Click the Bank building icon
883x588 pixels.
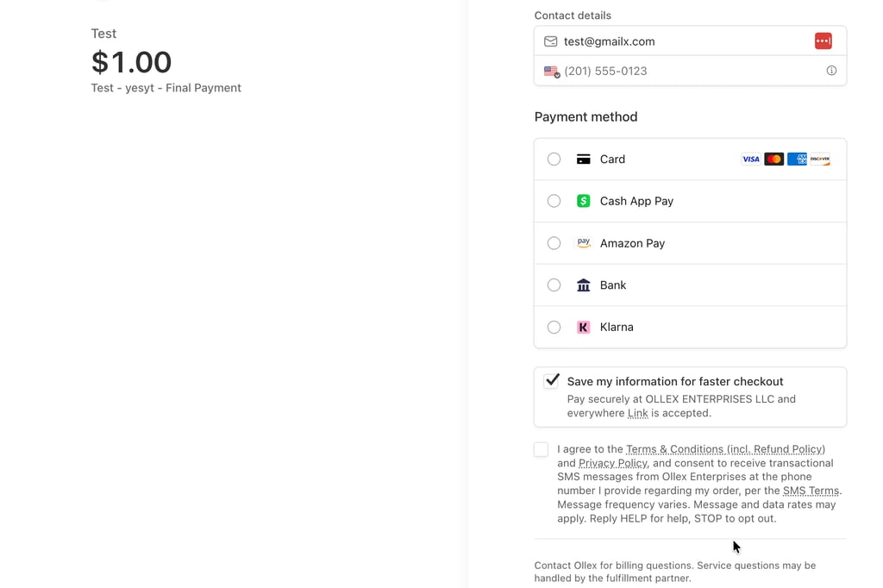(x=583, y=285)
